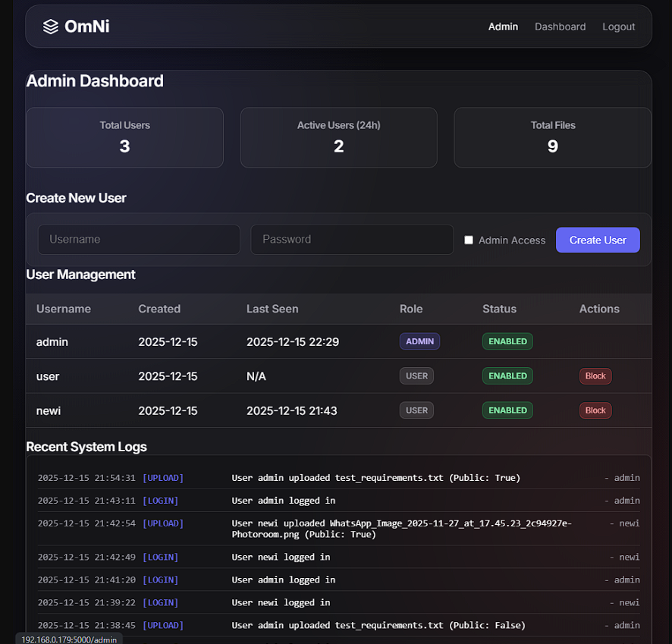Focus the Password input field
The image size is (672, 644).
click(352, 240)
